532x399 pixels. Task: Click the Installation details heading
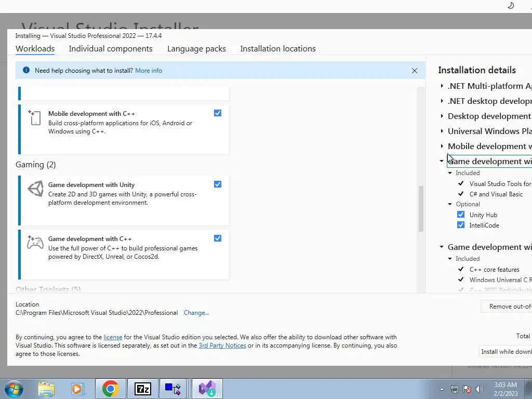[477, 70]
